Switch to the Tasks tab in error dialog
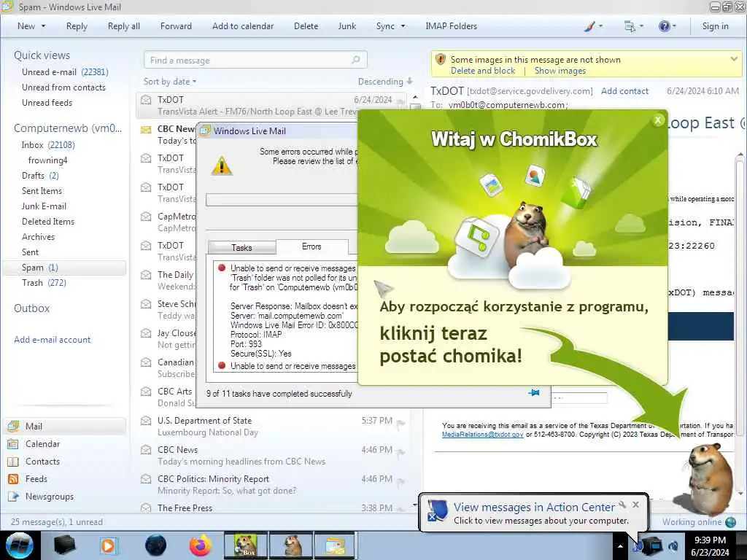The width and height of the screenshot is (747, 560). tap(241, 248)
